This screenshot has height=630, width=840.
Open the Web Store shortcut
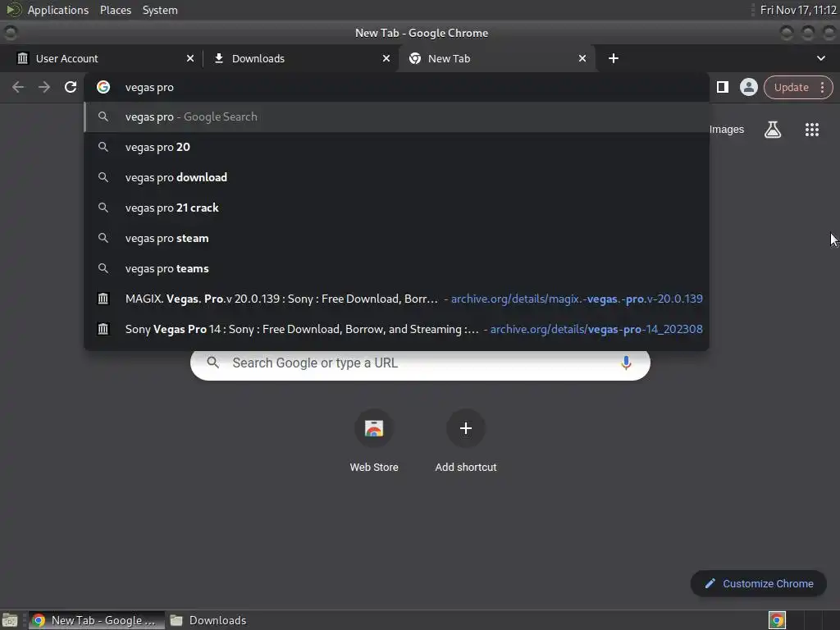[x=374, y=441]
